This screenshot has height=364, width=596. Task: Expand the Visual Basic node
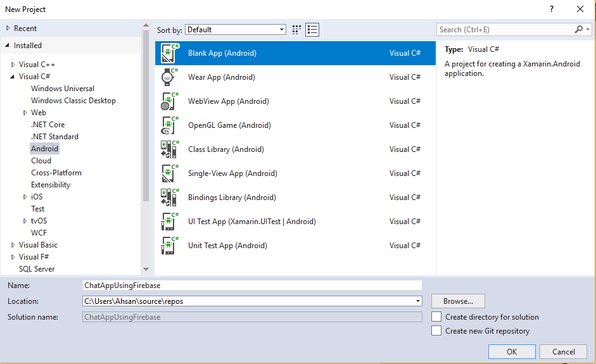pos(13,245)
